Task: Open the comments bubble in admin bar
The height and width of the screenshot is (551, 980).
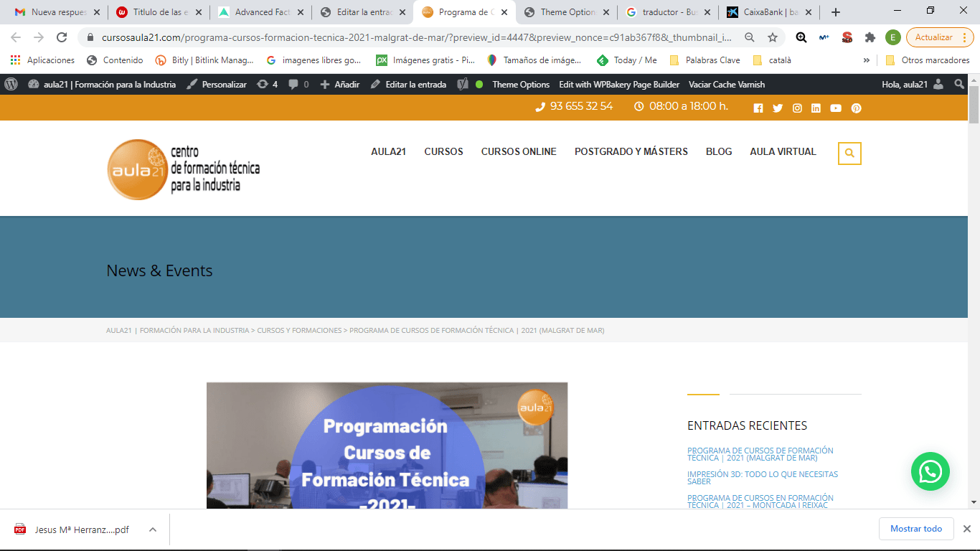Action: click(x=298, y=84)
